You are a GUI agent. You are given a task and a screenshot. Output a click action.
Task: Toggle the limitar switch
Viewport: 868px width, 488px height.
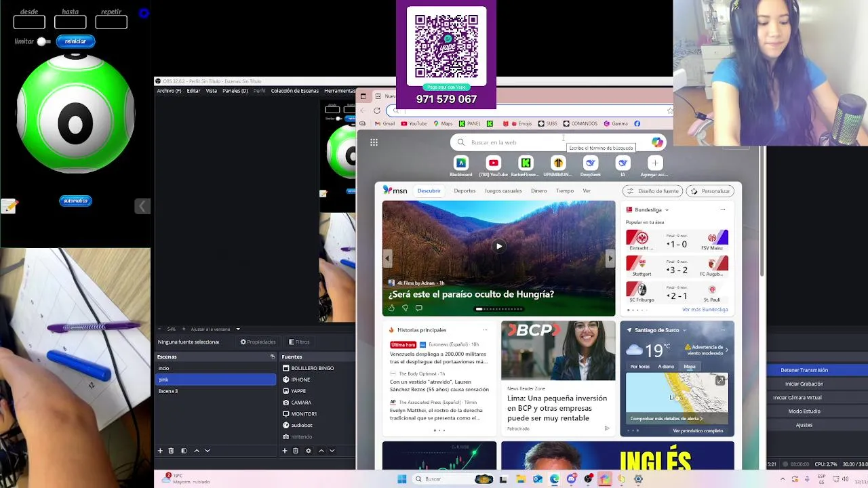point(43,41)
